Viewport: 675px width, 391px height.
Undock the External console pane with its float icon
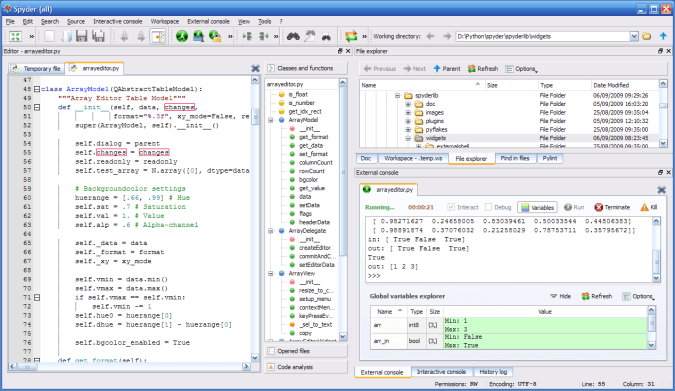click(660, 172)
